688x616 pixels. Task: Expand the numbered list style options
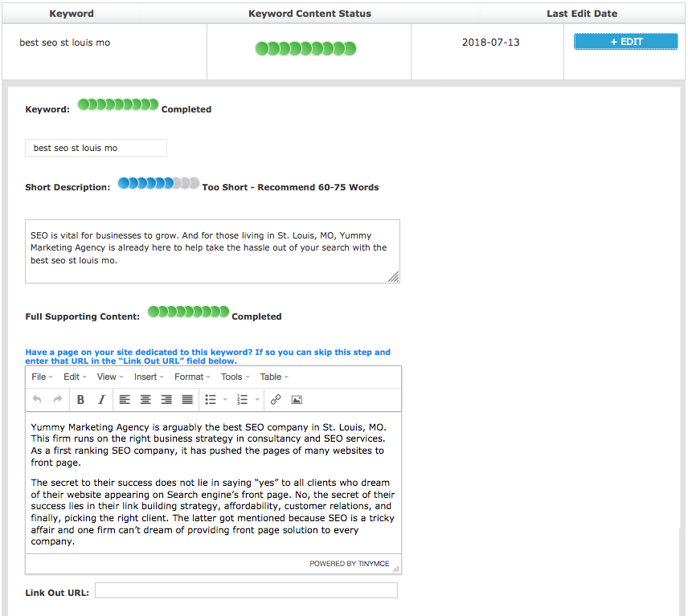point(257,399)
